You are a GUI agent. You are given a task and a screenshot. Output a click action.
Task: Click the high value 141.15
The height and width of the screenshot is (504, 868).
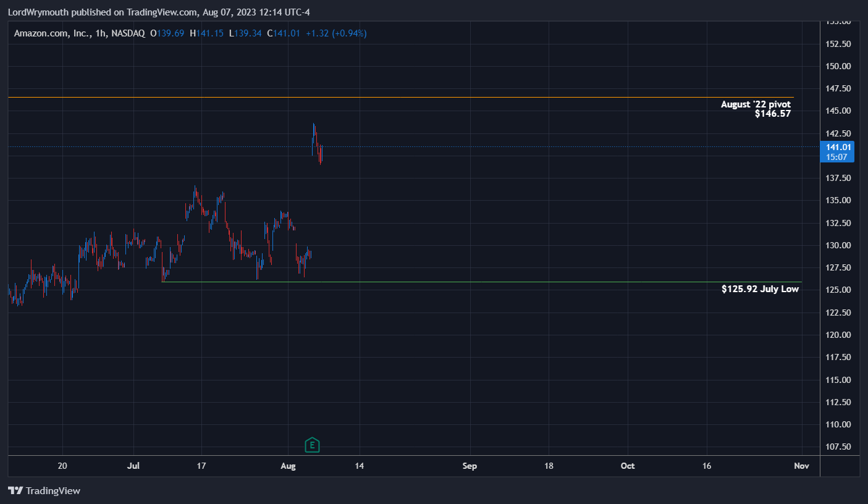pos(210,33)
